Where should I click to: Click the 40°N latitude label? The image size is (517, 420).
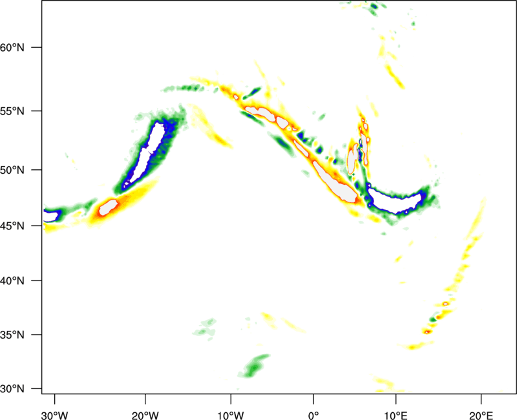point(12,281)
